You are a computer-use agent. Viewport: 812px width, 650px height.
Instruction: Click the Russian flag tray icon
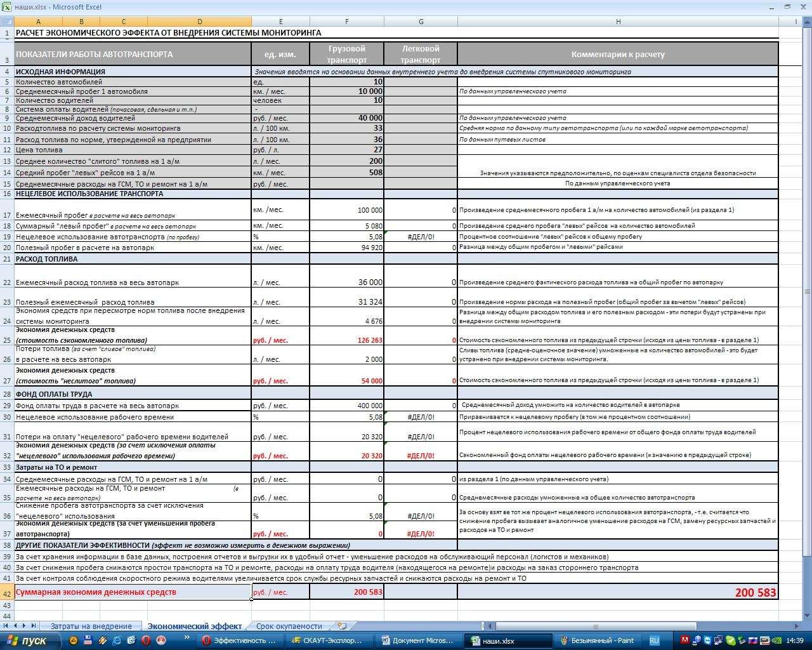click(752, 640)
